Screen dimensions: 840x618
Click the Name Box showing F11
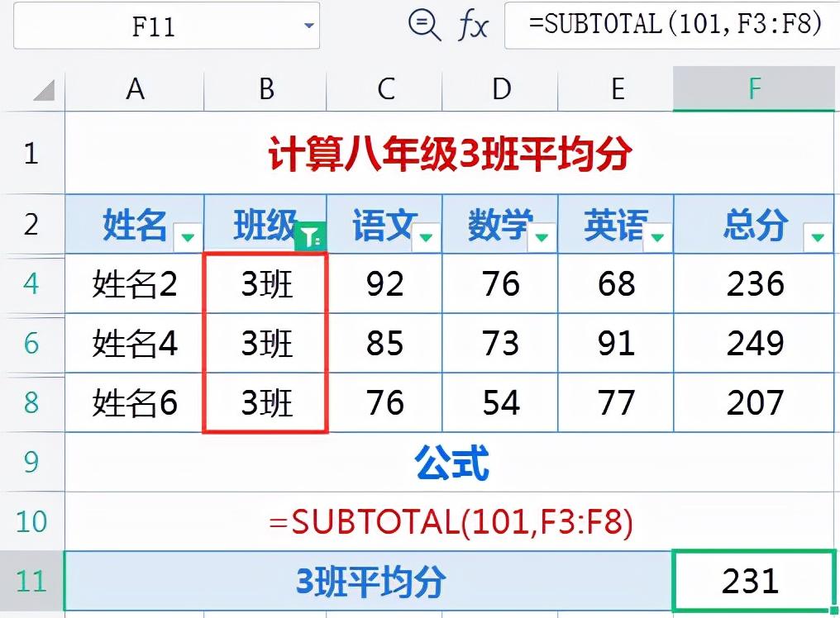point(167,26)
